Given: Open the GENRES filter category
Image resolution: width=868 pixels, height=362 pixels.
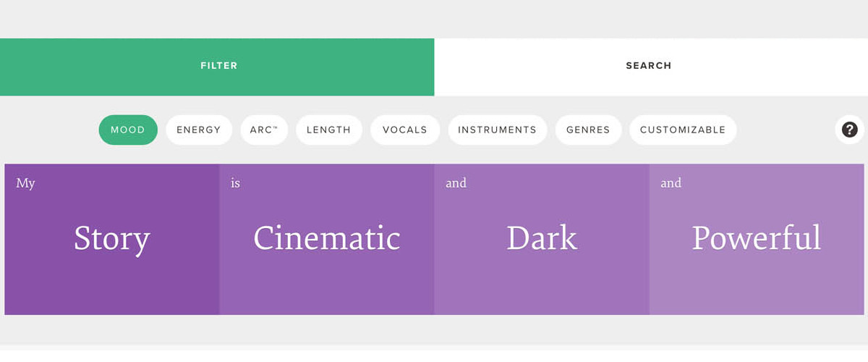Looking at the screenshot, I should point(588,130).
